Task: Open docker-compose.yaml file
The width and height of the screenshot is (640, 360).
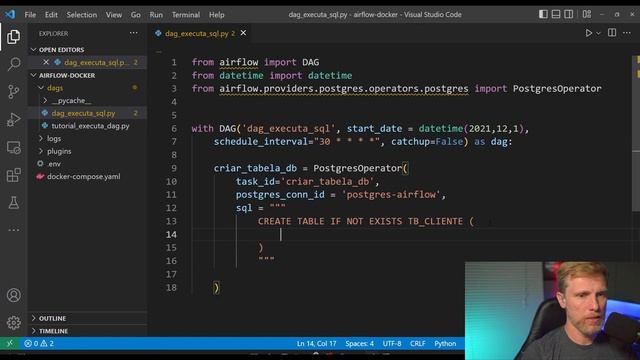Action: [x=83, y=176]
